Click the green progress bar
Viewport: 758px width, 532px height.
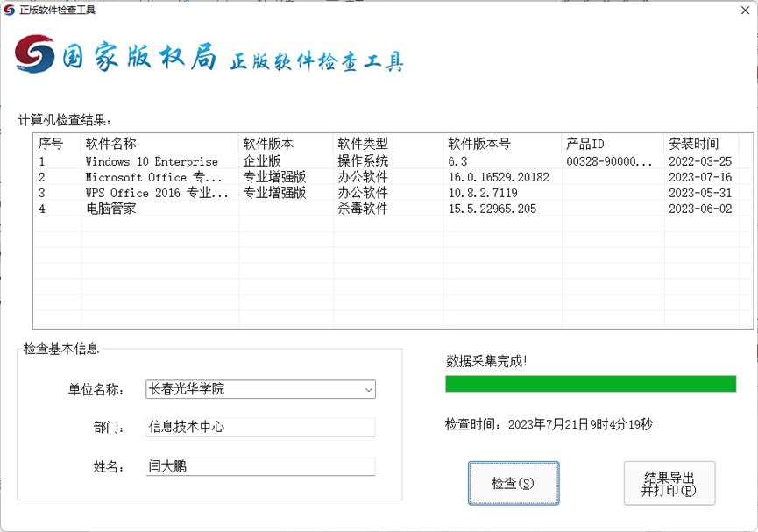coord(591,384)
